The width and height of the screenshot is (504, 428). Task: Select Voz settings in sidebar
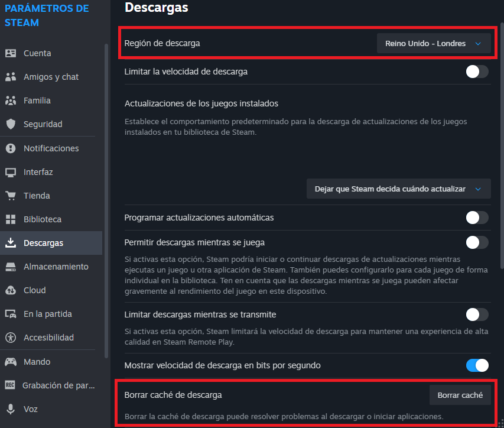point(51,409)
